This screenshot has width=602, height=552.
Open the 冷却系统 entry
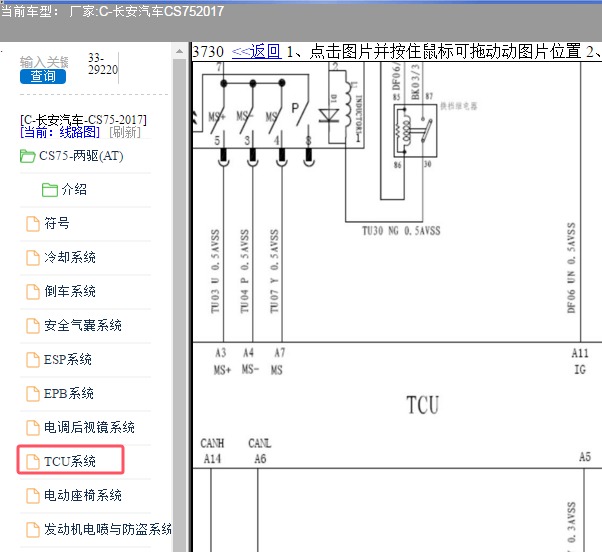coord(70,257)
